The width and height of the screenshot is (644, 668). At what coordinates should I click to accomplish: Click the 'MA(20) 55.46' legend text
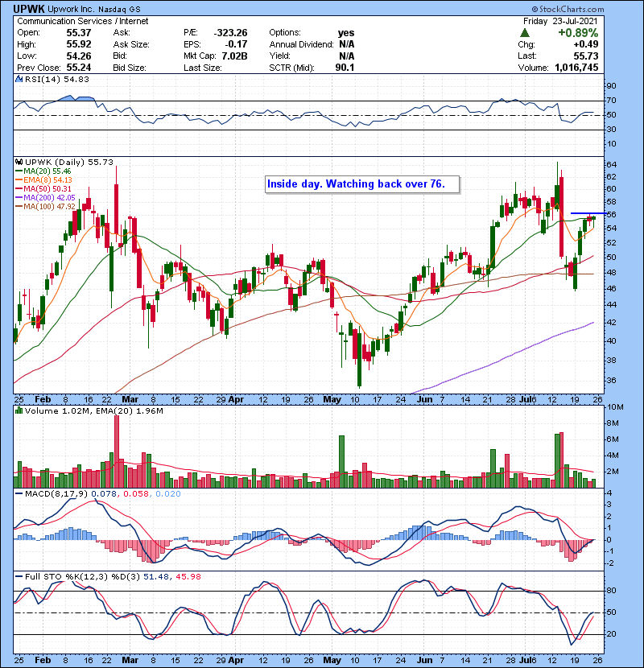coord(47,171)
